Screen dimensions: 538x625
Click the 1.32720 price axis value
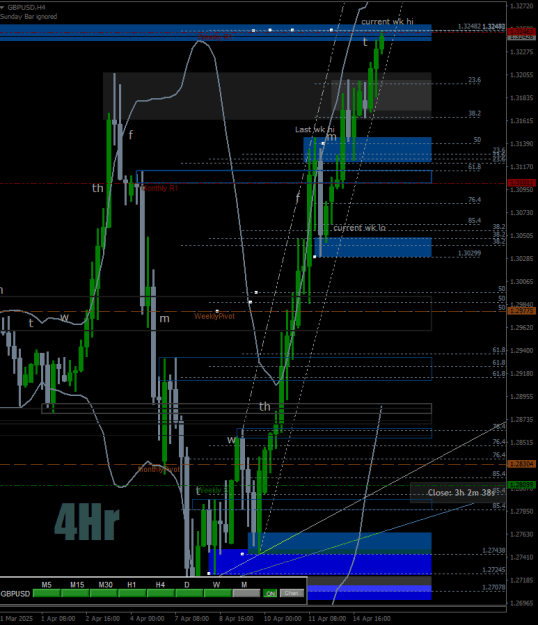coord(522,6)
